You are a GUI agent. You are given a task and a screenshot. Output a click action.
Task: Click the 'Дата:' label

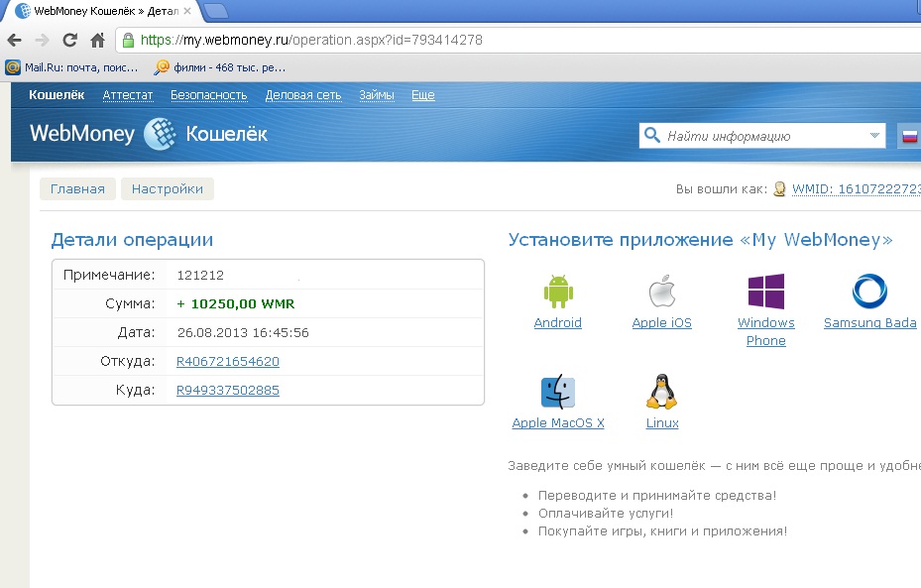tap(136, 332)
